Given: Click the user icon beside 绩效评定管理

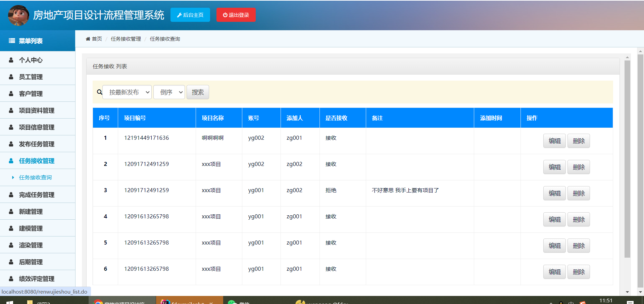Looking at the screenshot, I should (11, 278).
